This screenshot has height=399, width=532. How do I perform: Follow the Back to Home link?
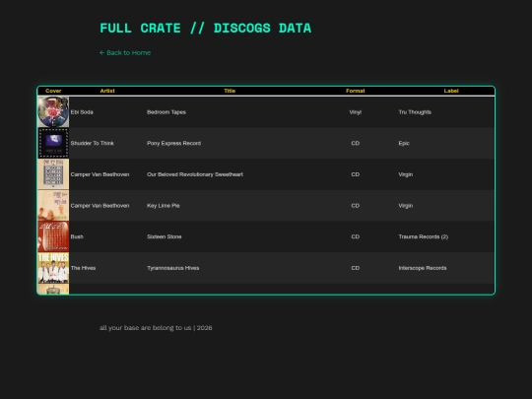[x=125, y=52]
